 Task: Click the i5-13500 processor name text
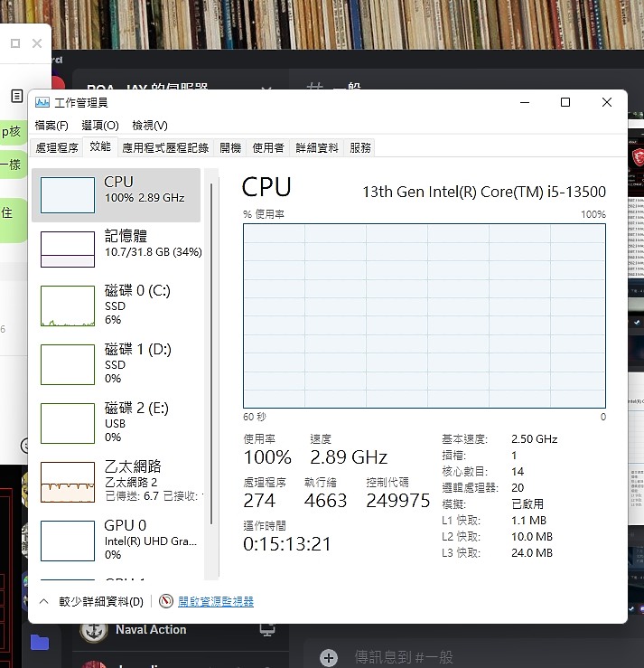point(484,192)
